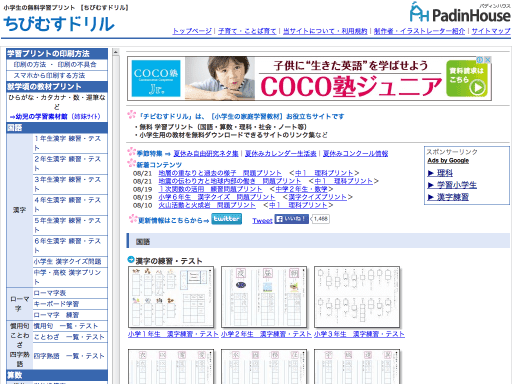Open スマホから印刷する方法 link
The image size is (512, 384).
point(49,76)
